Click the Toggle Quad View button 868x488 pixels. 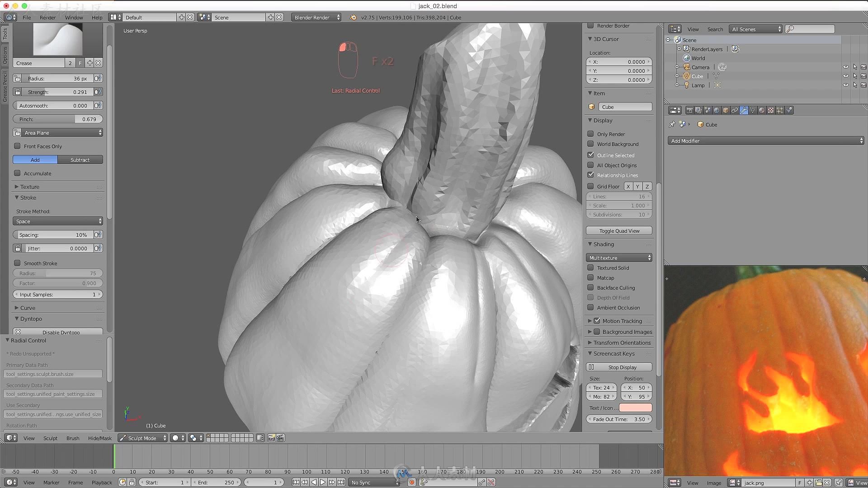619,230
